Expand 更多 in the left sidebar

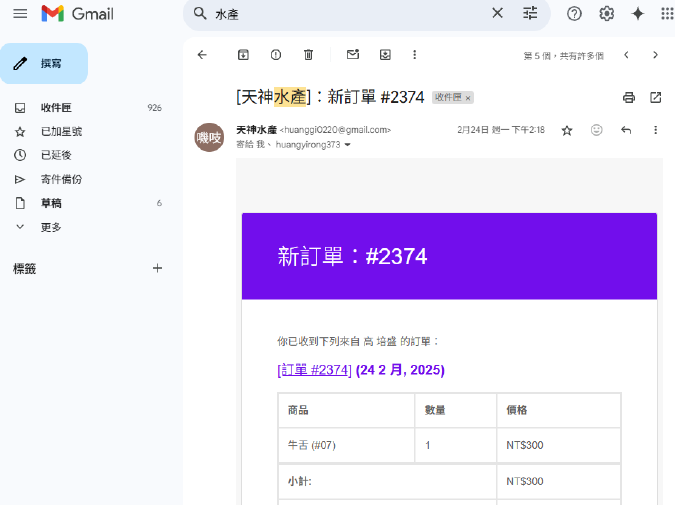click(x=50, y=227)
